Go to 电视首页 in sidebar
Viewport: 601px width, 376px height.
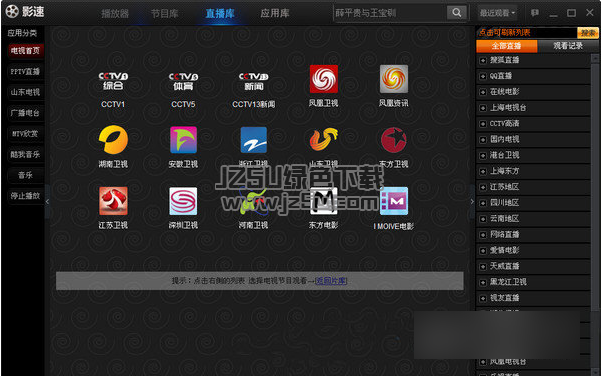coord(25,51)
